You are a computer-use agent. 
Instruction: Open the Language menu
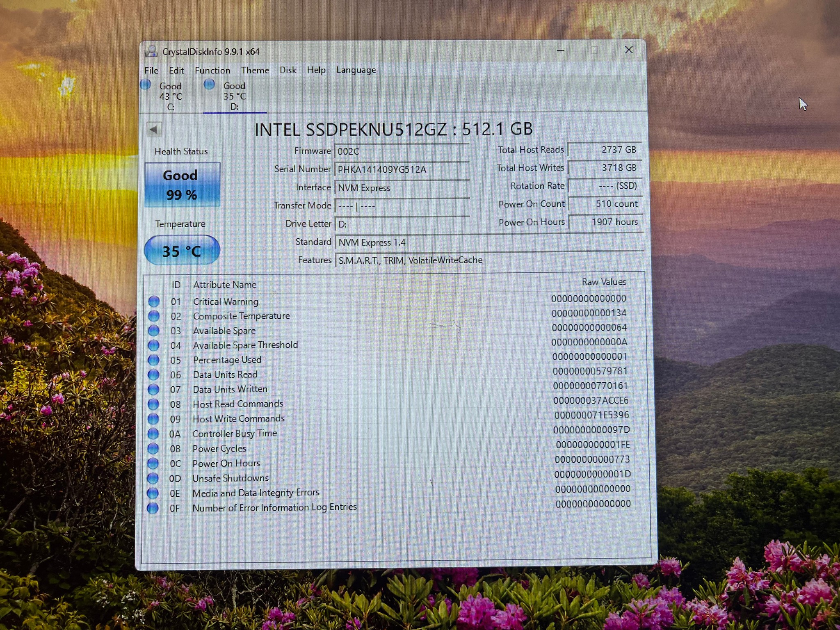click(356, 70)
